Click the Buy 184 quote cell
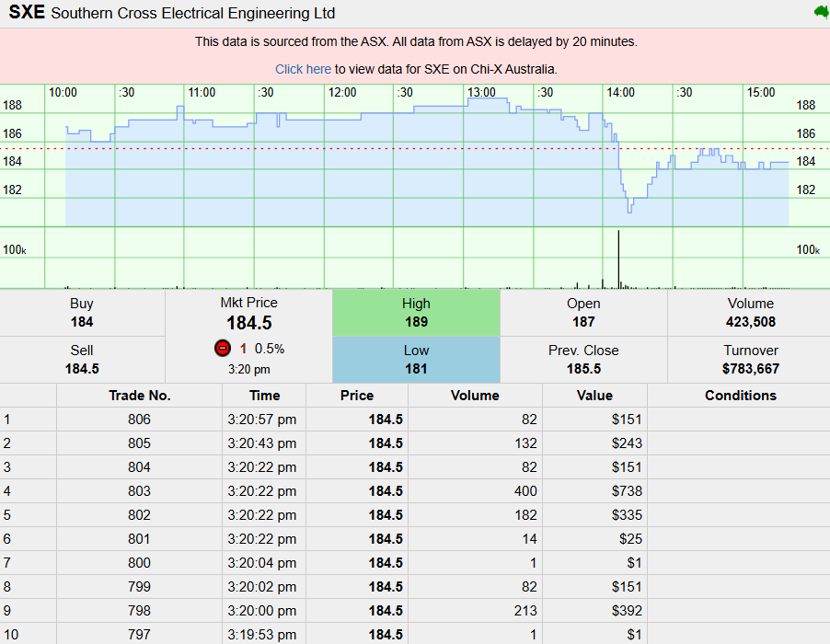 pos(82,313)
